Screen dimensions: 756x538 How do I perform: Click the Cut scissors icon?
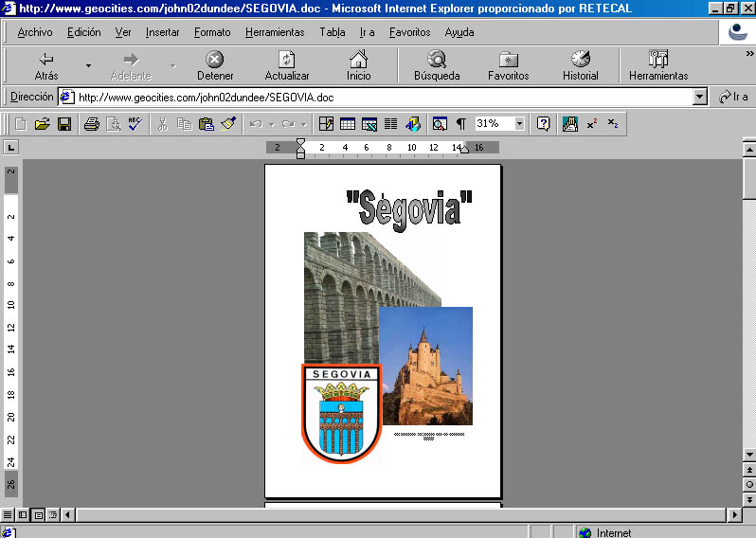(163, 124)
